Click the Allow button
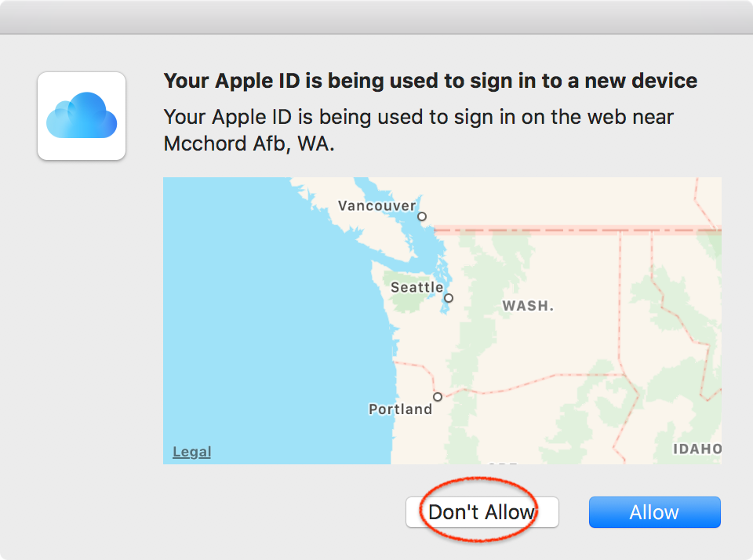Screen dimensions: 753x560 654,511
